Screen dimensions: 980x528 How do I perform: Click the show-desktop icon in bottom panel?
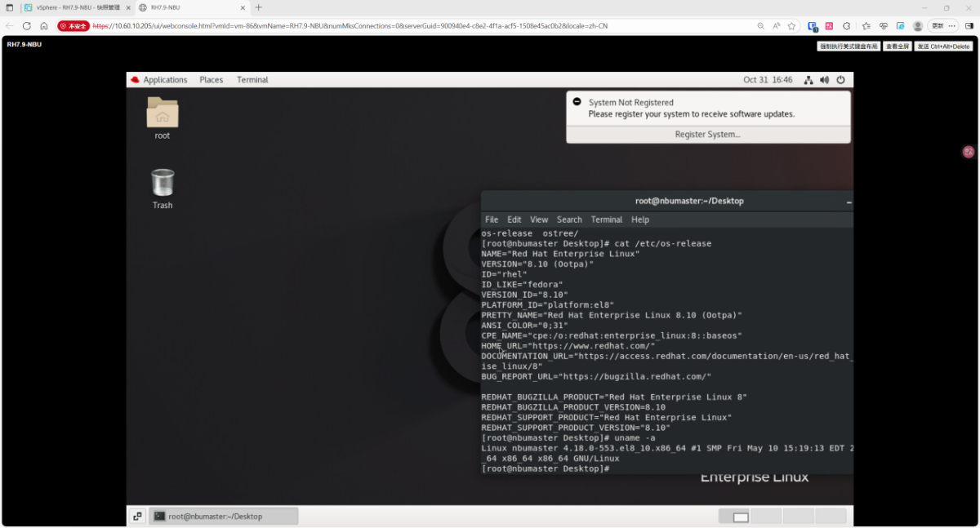[137, 516]
